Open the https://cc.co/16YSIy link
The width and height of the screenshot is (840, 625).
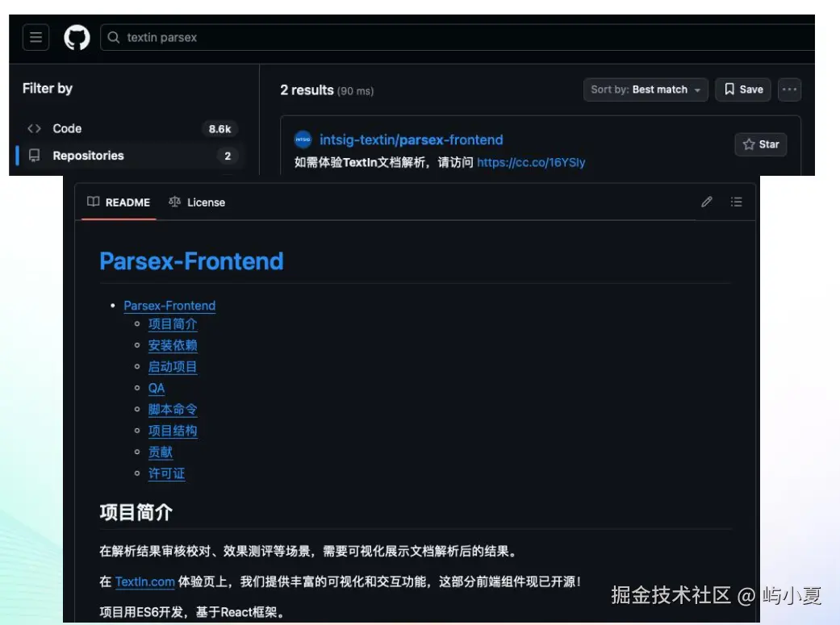531,162
